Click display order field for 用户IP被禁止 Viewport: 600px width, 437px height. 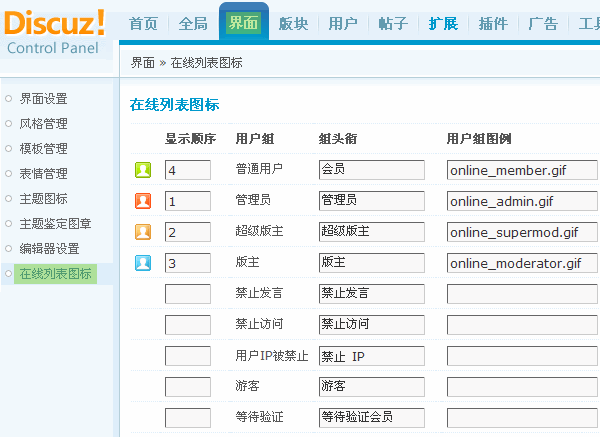point(188,356)
